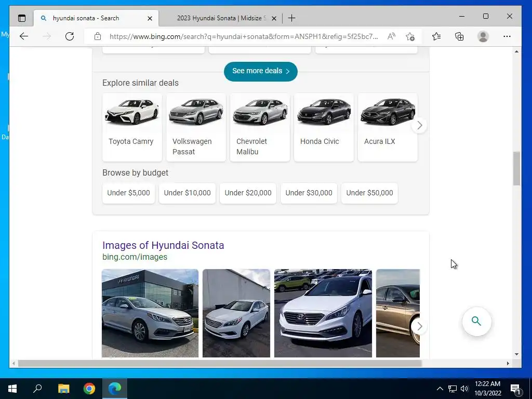Open the browser profile avatar
This screenshot has height=399, width=532.
click(483, 36)
